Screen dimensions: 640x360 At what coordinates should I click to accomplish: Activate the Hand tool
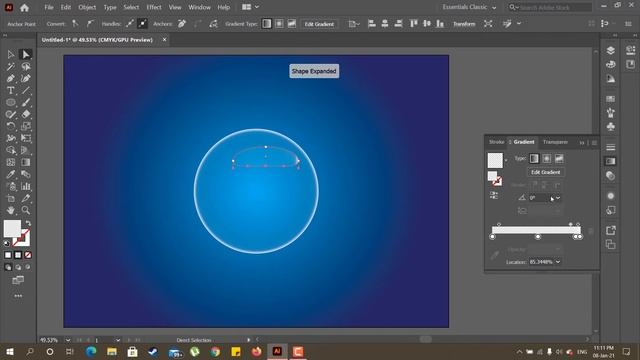(11, 210)
